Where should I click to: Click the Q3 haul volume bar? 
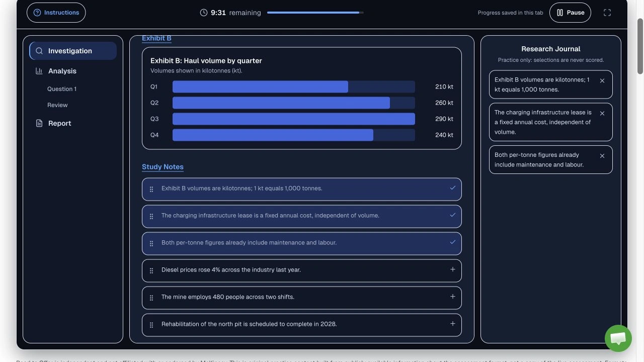(x=294, y=119)
